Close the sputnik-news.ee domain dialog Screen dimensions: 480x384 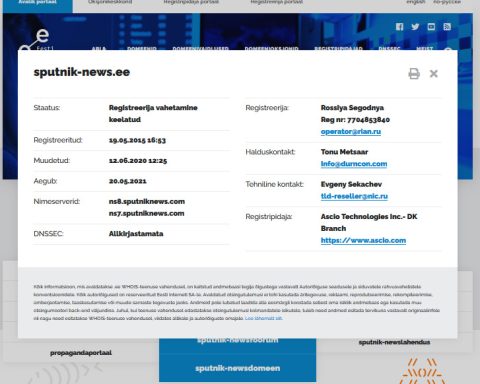[434, 74]
